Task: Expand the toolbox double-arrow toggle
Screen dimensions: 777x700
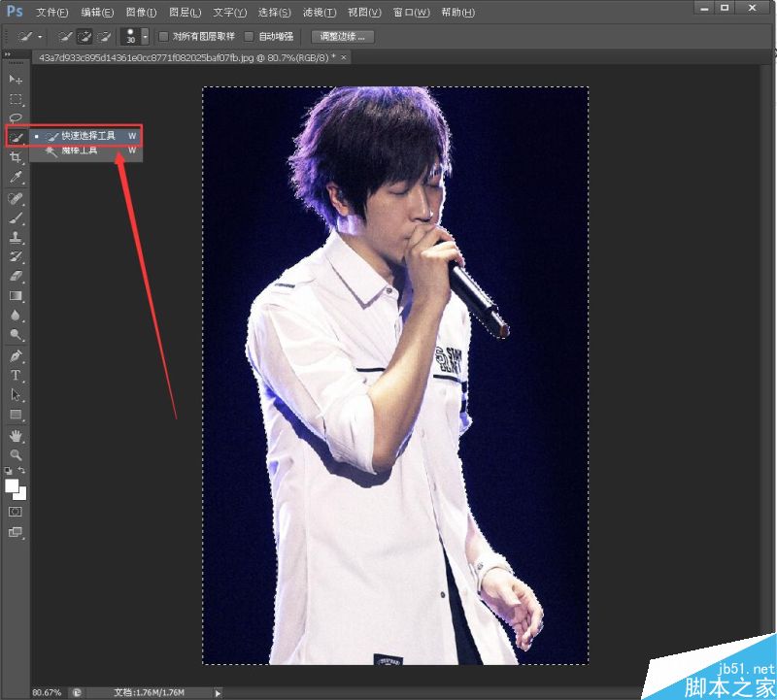Action: tap(7, 53)
